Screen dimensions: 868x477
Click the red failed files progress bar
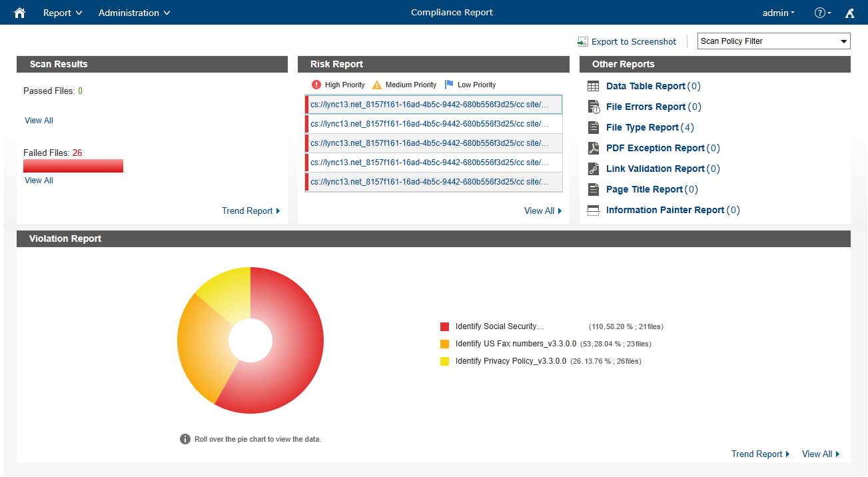[x=73, y=166]
